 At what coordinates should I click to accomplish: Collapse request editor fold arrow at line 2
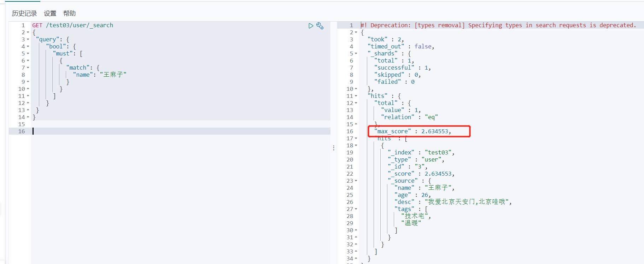point(28,33)
